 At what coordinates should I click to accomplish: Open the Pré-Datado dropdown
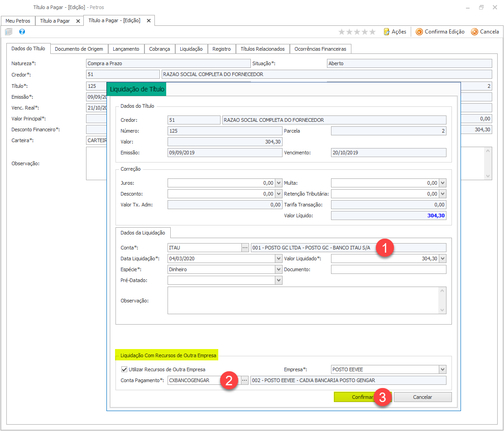pos(278,280)
